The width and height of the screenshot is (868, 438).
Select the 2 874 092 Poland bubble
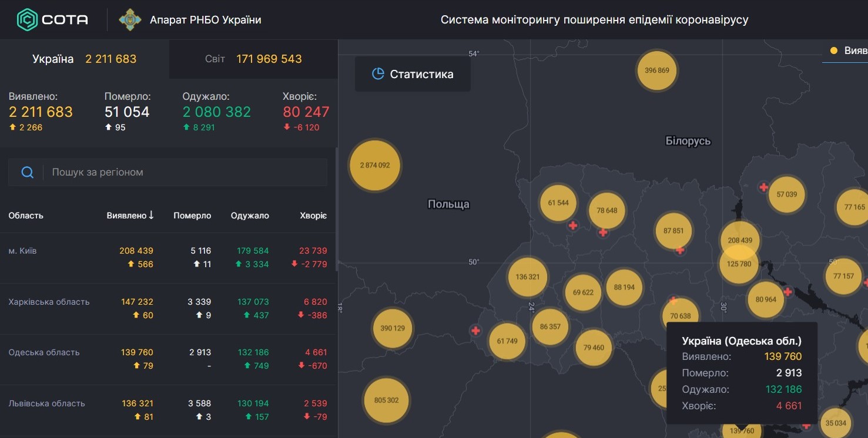point(375,165)
